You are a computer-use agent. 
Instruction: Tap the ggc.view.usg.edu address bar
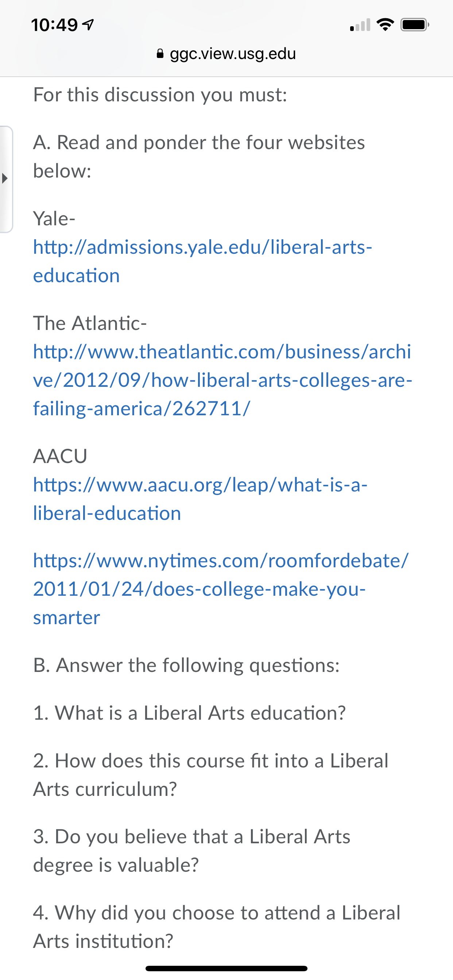[226, 54]
